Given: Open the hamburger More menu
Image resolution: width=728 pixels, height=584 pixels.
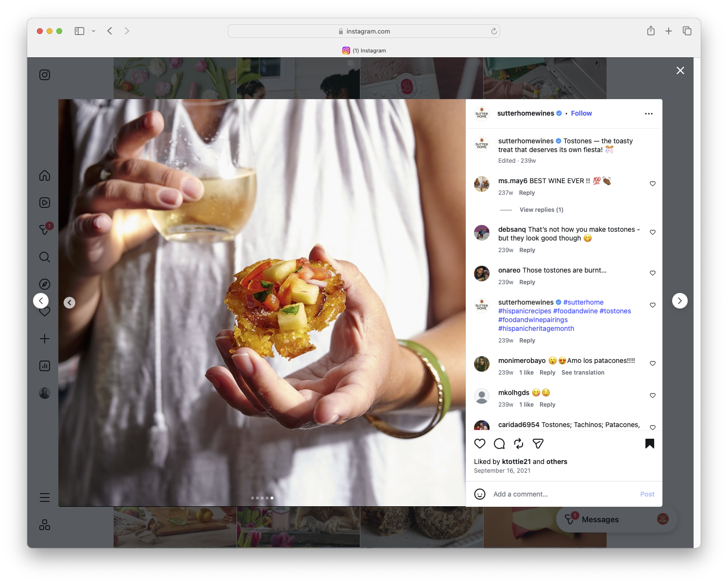Looking at the screenshot, I should pos(44,497).
